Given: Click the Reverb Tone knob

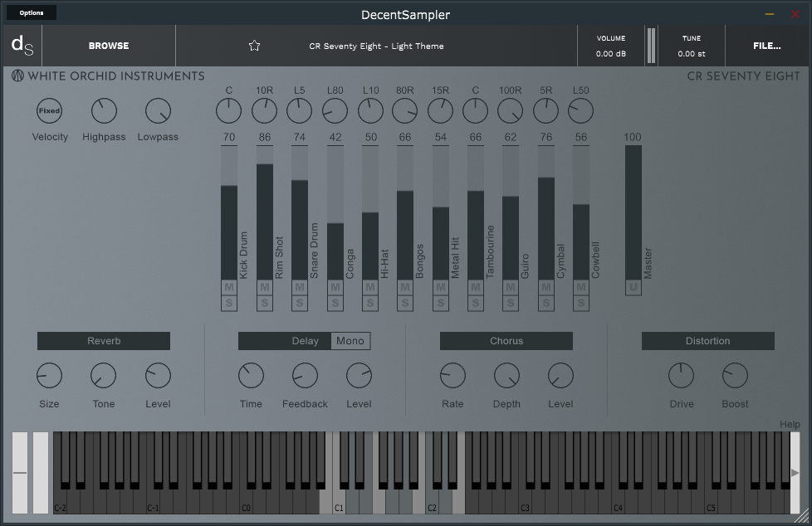Looking at the screenshot, I should click(x=104, y=375).
